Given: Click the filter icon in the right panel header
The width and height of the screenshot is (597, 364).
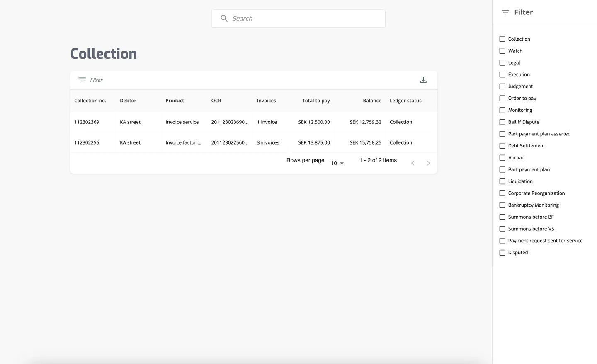Looking at the screenshot, I should click(505, 12).
